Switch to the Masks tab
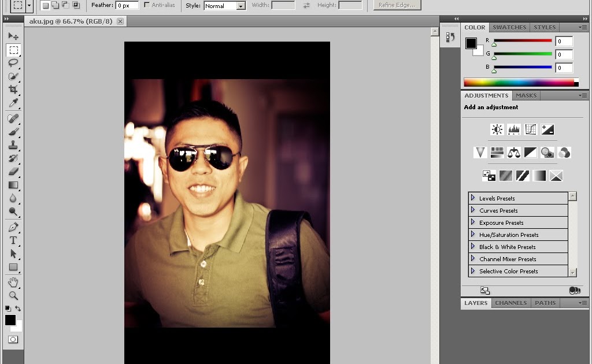This screenshot has height=364, width=592. pos(526,96)
